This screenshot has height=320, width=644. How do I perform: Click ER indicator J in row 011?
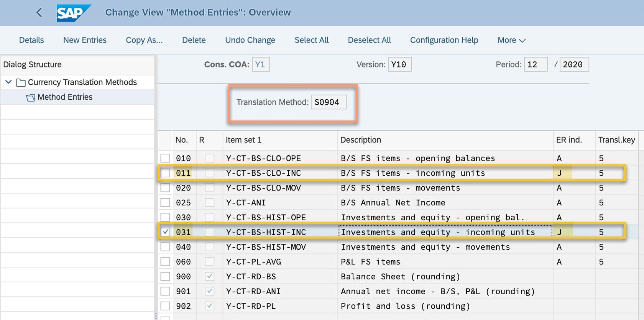click(x=559, y=173)
